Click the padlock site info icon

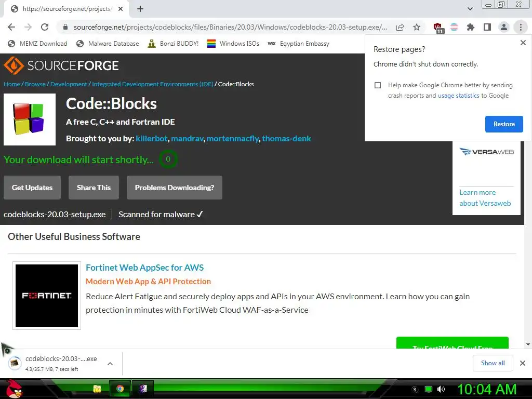pyautogui.click(x=65, y=27)
